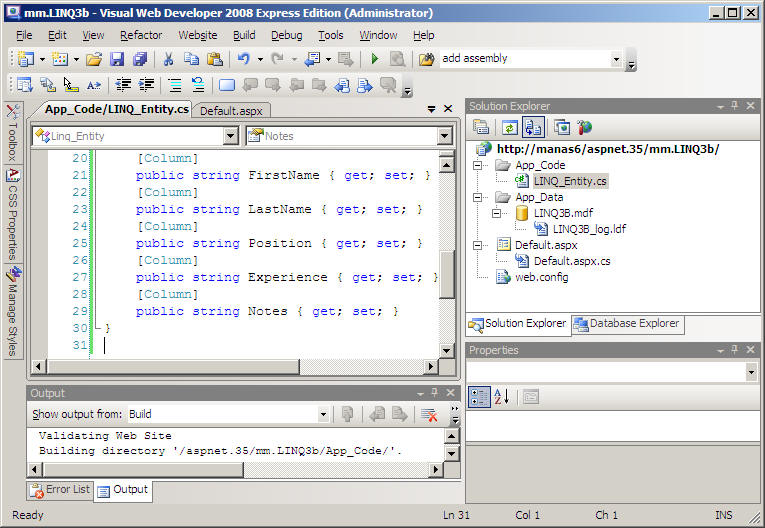Open the Properties object selector dropdown
Viewport: 765px width, 528px height.
click(x=751, y=372)
